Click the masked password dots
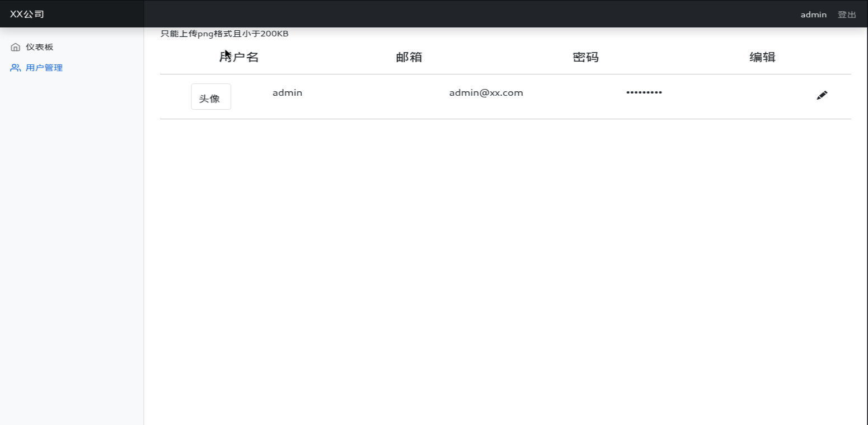 [644, 93]
